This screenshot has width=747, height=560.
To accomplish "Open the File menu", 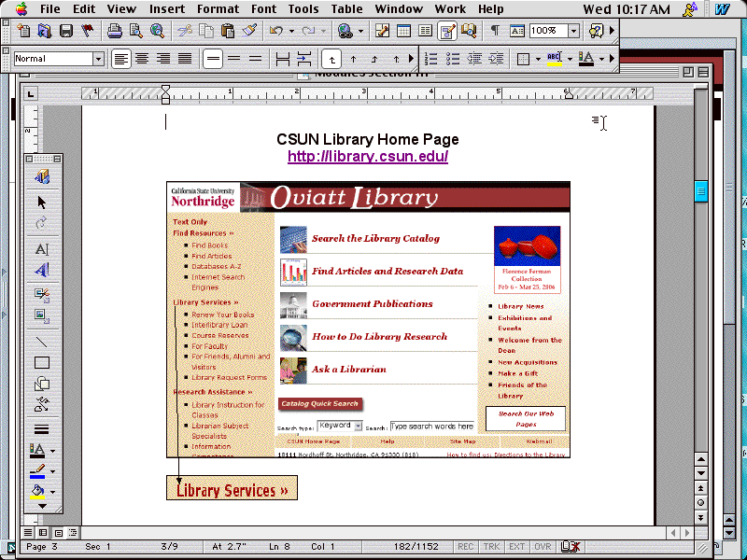I will pos(50,9).
